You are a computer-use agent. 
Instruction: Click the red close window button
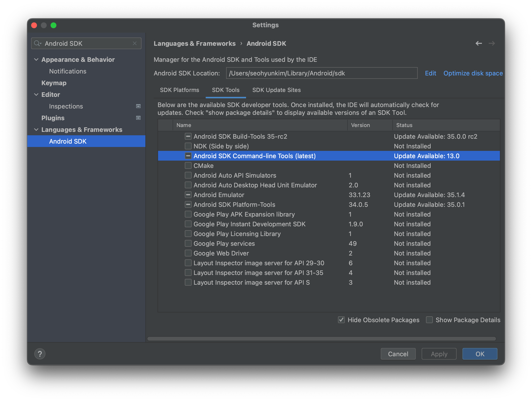click(x=34, y=25)
